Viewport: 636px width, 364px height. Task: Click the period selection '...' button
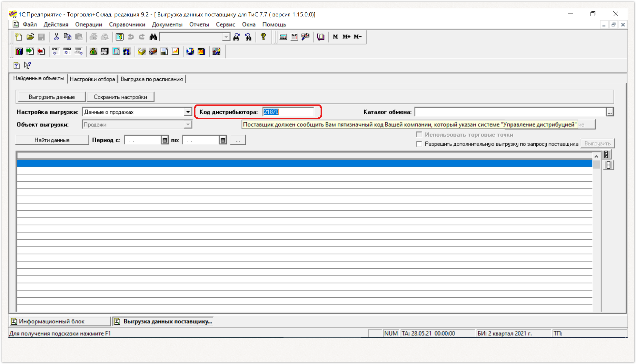pos(238,140)
